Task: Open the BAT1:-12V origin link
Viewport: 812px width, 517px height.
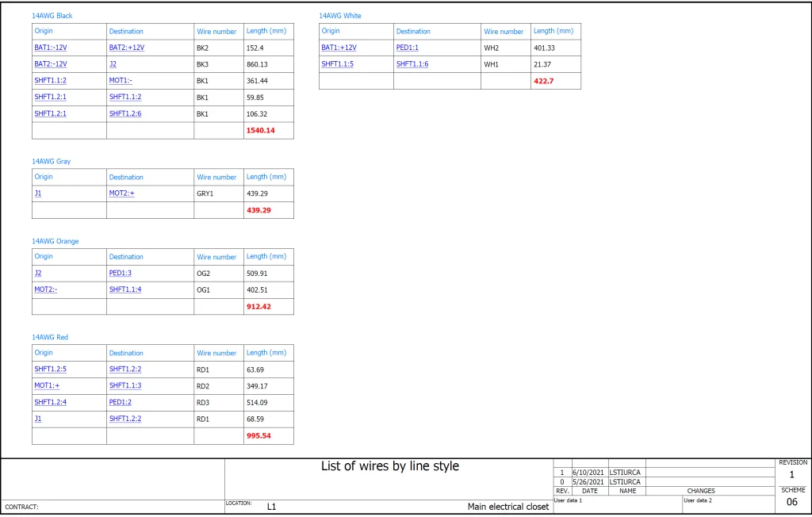Action: click(50, 48)
